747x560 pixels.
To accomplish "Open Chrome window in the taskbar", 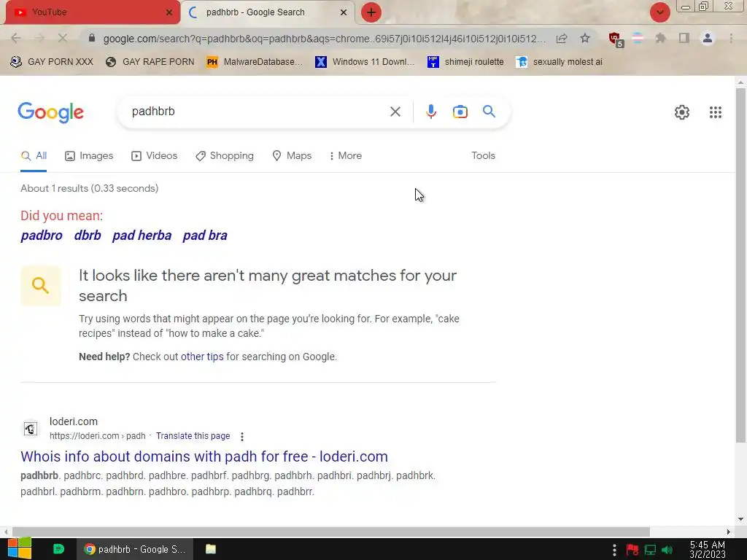I will (135, 549).
